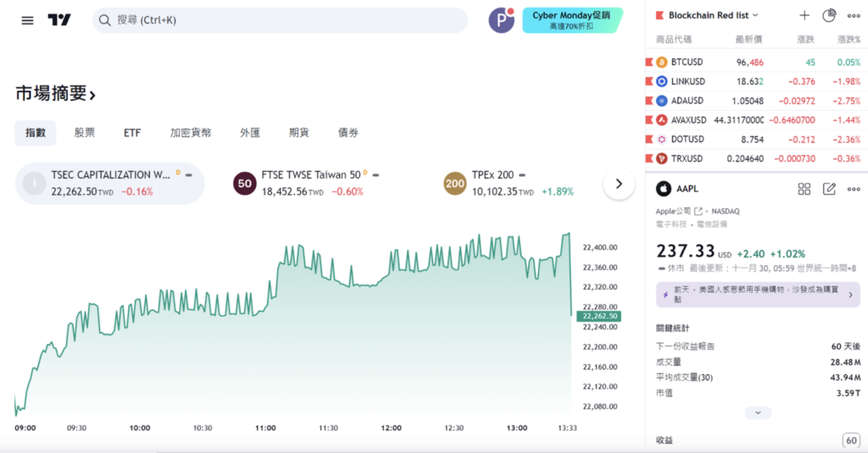Add symbol with the plus icon
Image resolution: width=868 pixels, height=453 pixels.
coord(804,15)
